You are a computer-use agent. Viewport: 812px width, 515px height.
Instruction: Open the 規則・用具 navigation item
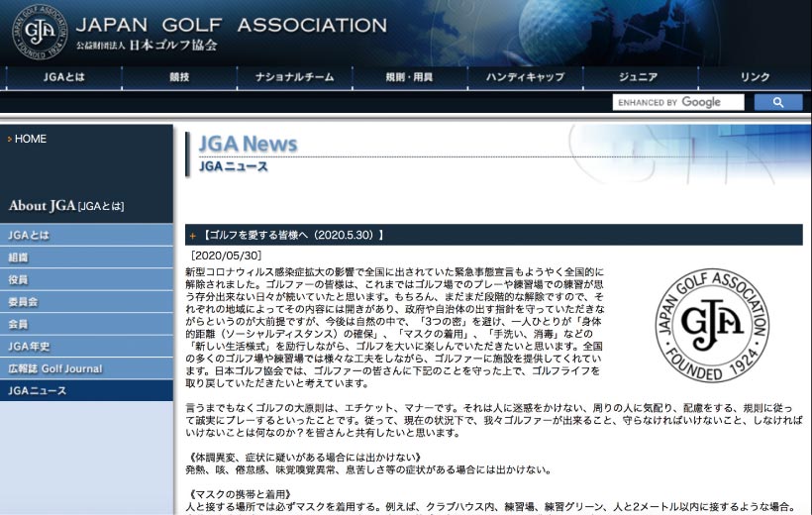click(x=407, y=77)
